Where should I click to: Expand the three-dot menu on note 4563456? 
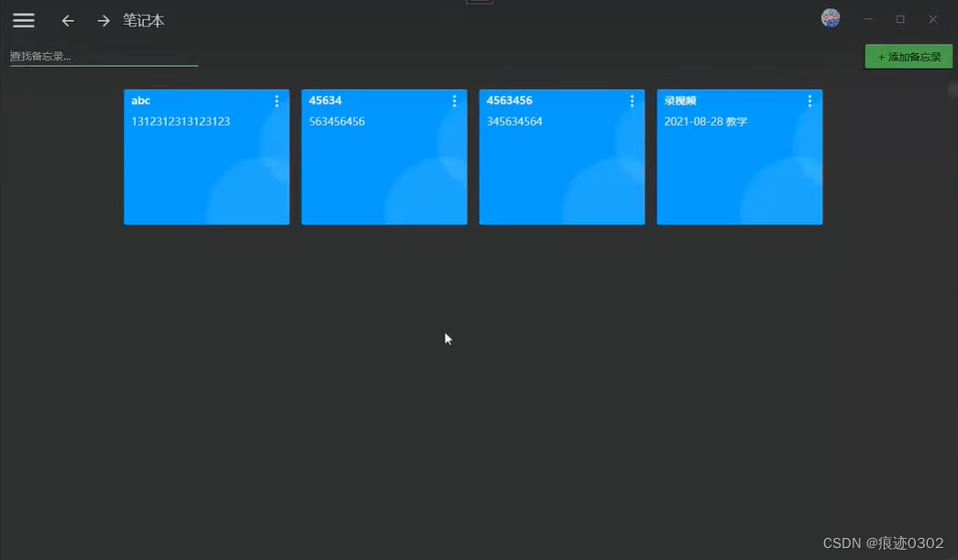pos(632,101)
